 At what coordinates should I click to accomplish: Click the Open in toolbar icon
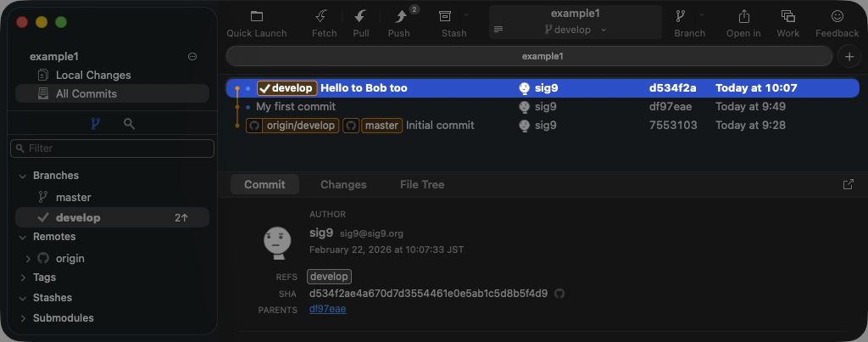click(x=743, y=17)
